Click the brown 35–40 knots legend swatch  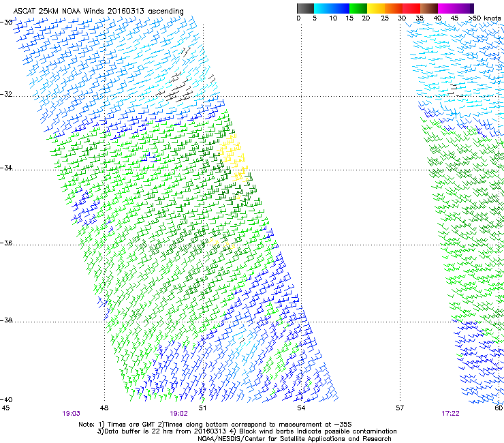pos(429,8)
